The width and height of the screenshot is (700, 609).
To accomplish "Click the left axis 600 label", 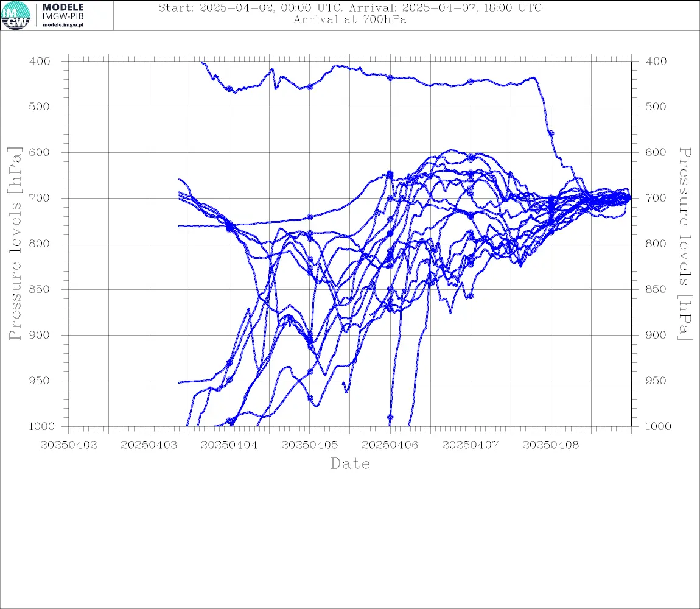I will point(40,152).
